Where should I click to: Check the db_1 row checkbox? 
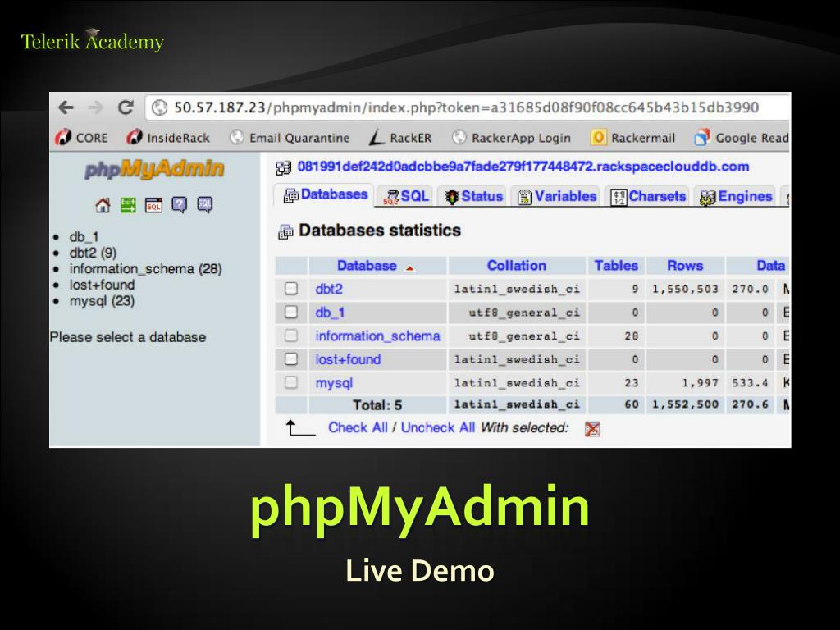point(291,312)
